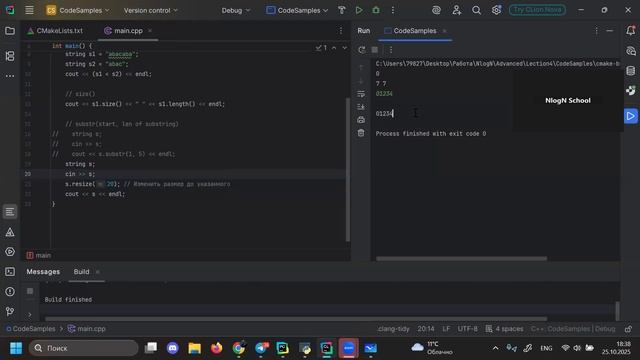Open editor tabs options menu
The height and width of the screenshot is (360, 640).
341,31
